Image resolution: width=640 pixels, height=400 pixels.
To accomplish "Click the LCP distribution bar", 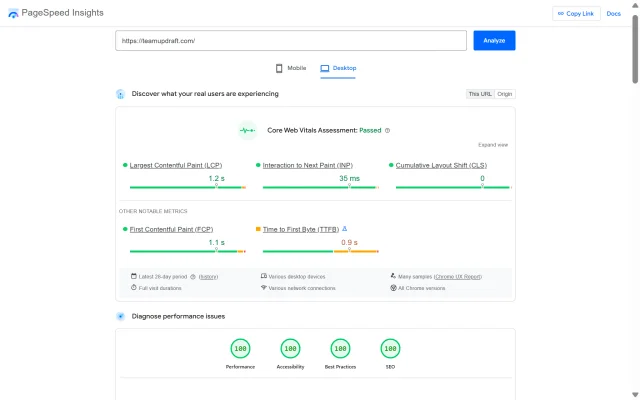I will [x=188, y=187].
